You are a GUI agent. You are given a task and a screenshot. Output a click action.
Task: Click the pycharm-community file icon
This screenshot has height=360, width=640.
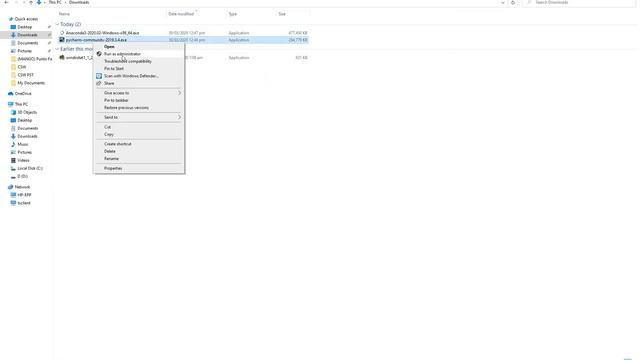coord(62,40)
